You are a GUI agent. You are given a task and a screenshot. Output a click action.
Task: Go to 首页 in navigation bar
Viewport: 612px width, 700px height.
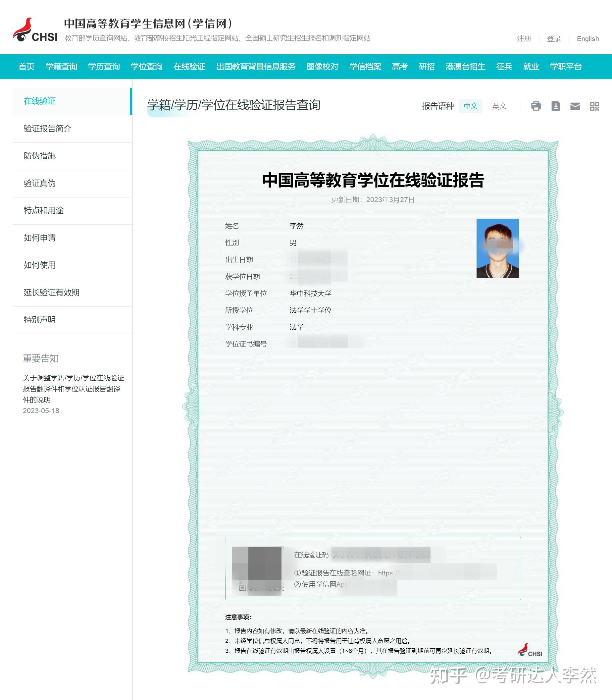26,67
